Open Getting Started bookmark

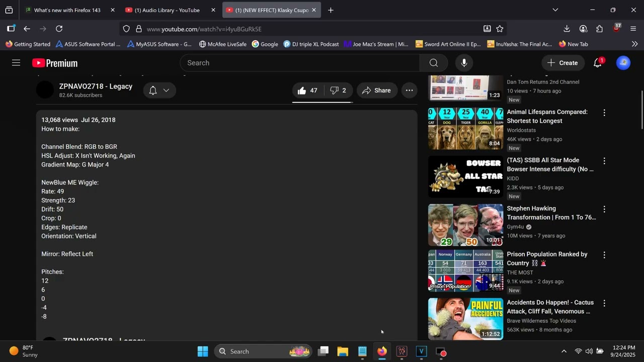click(x=28, y=44)
